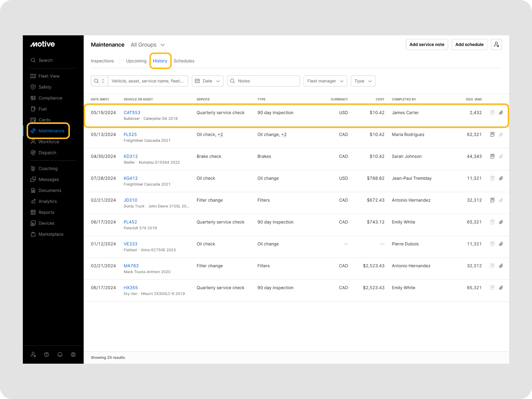The width and height of the screenshot is (532, 399).
Task: Open the HX355 asset link
Action: pyautogui.click(x=131, y=288)
